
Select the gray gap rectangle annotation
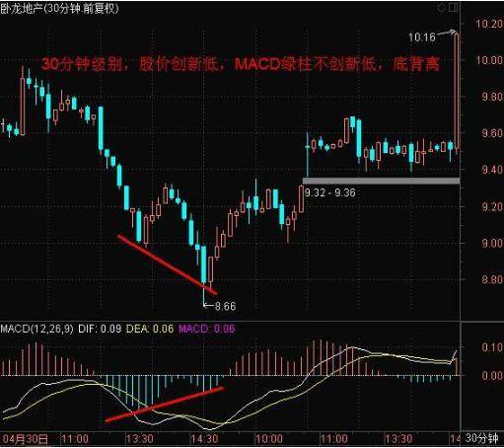pos(381,181)
